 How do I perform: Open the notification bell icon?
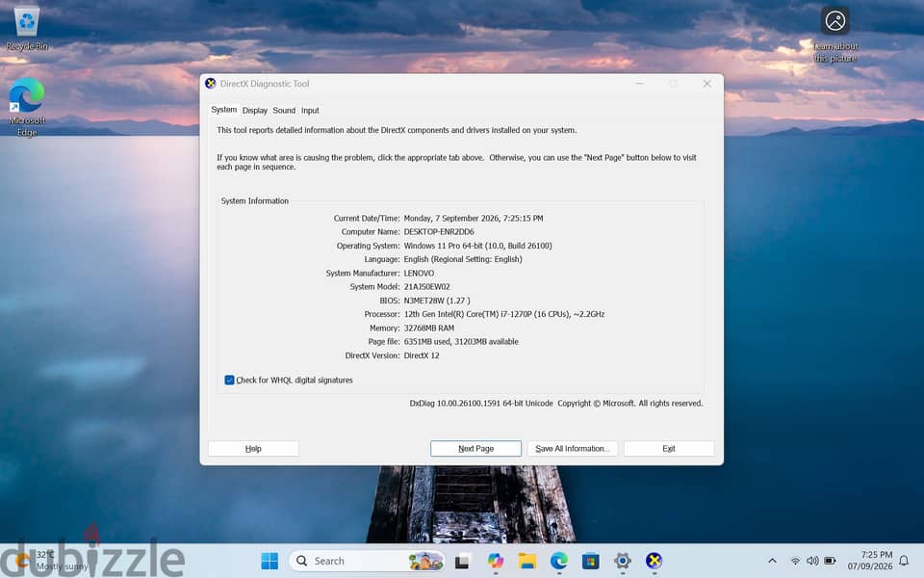tap(904, 561)
